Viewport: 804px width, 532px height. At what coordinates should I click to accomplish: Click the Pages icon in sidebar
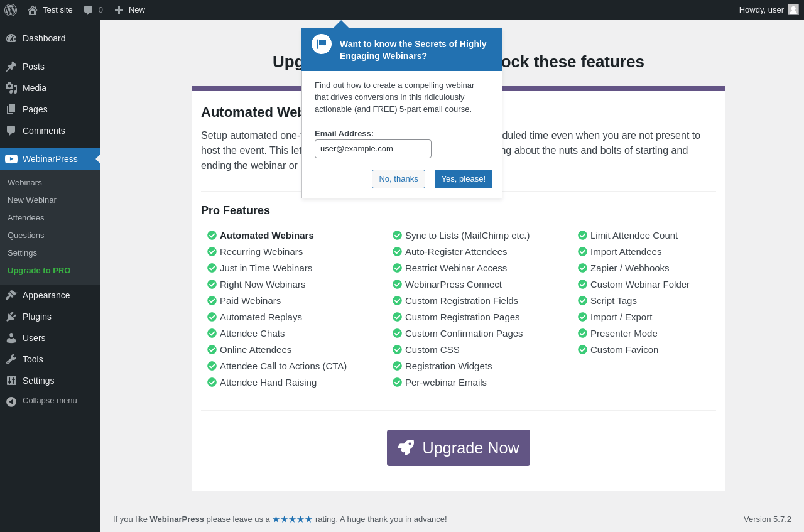11,109
